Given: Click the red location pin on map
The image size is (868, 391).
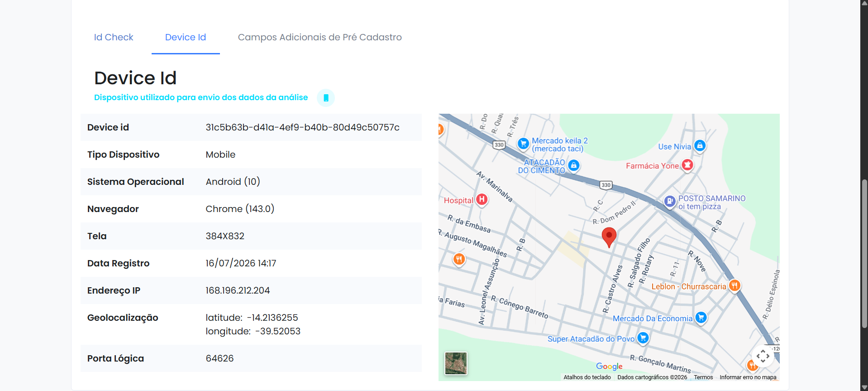Looking at the screenshot, I should point(609,237).
